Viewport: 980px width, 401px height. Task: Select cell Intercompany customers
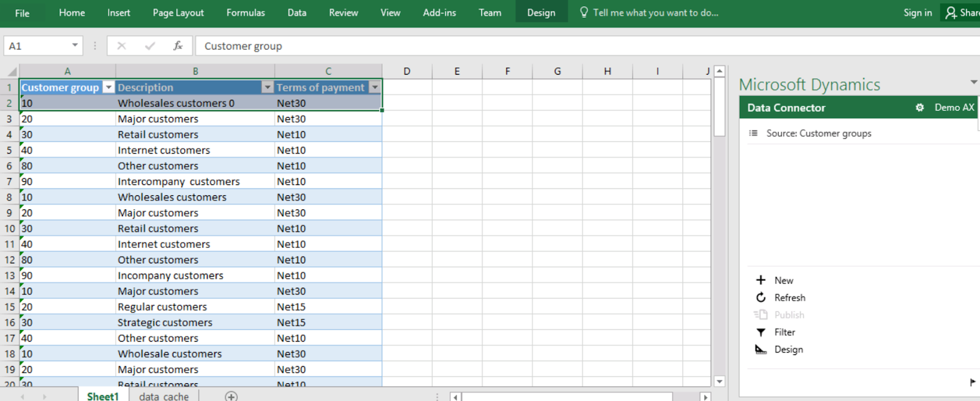pos(195,181)
